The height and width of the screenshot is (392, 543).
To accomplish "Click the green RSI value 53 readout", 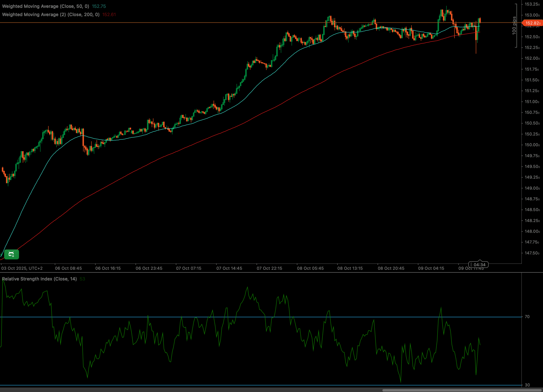I will click(x=82, y=279).
